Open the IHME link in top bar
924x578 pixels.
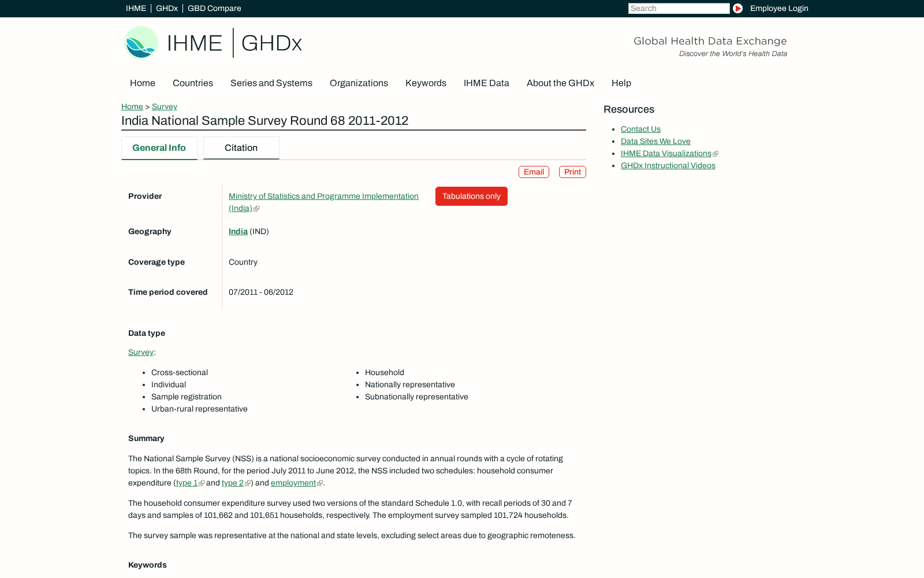(x=136, y=8)
